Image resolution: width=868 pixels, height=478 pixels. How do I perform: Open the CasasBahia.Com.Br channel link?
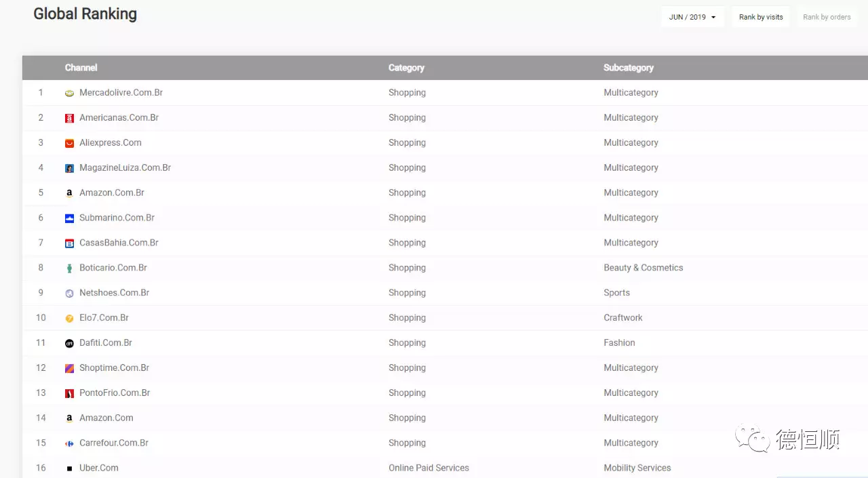pos(119,243)
